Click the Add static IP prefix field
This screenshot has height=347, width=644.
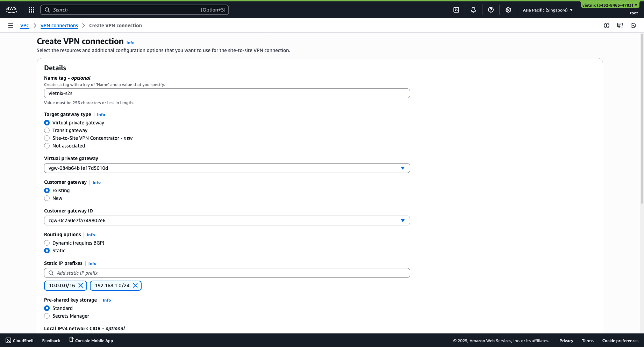[x=227, y=273]
